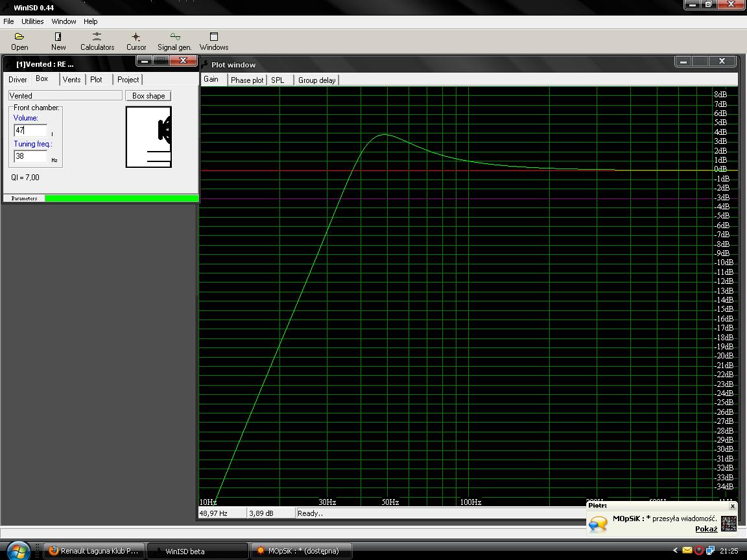Screen dimensions: 747x560
Task: Launch the Signal gen. tool
Action: pyautogui.click(x=174, y=41)
